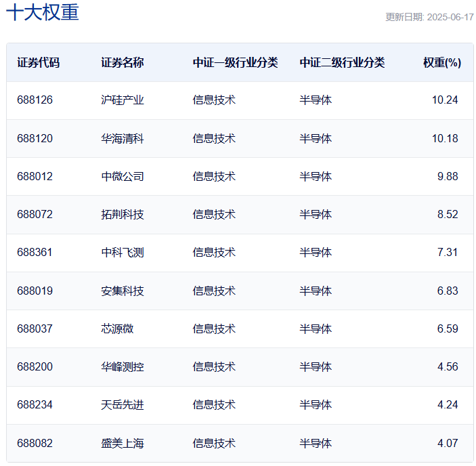Open the 盛美上海 security name
This screenshot has height=466, width=476.
pos(123,444)
